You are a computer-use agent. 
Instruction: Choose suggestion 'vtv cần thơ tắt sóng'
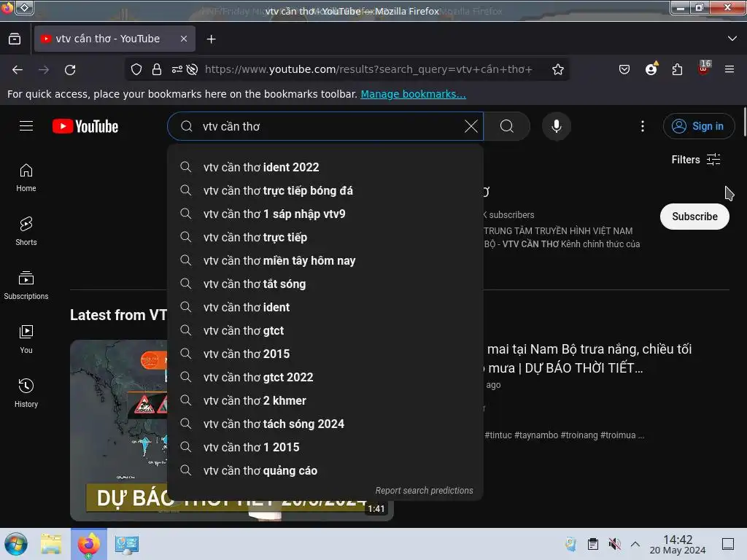[325, 284]
